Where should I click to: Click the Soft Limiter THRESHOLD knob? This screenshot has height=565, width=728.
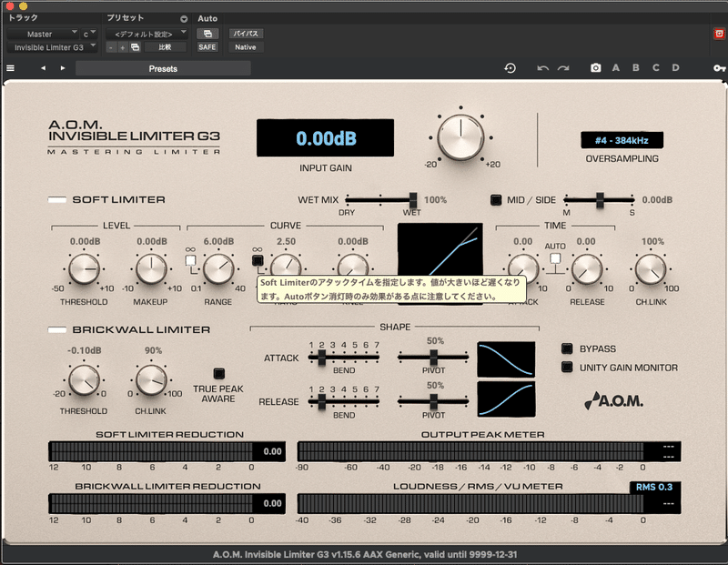(x=84, y=268)
